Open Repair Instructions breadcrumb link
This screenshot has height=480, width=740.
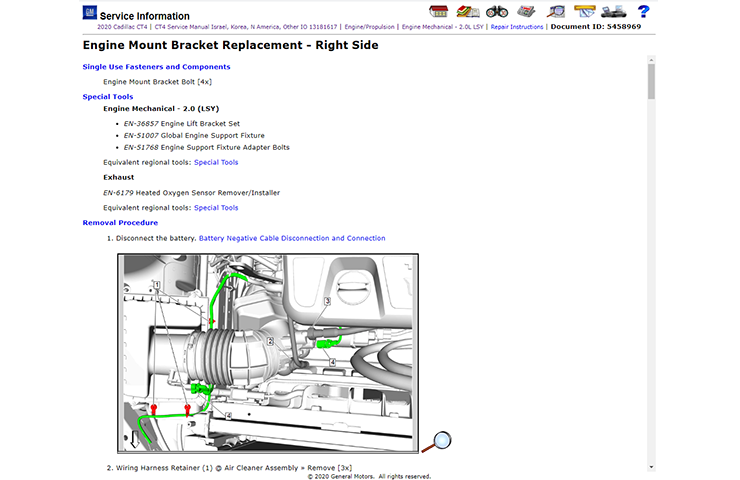click(x=517, y=27)
